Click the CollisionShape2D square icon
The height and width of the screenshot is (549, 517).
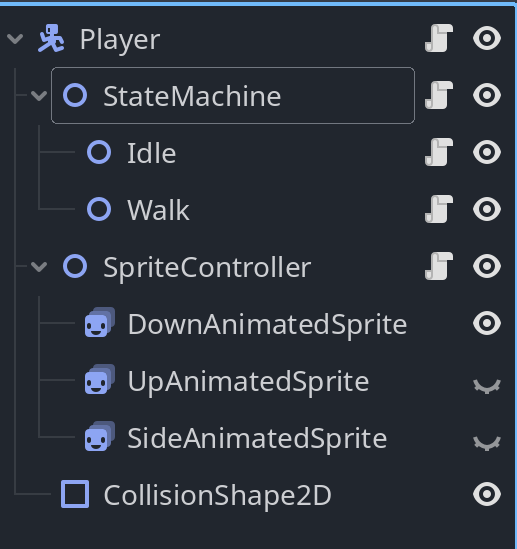click(x=75, y=494)
